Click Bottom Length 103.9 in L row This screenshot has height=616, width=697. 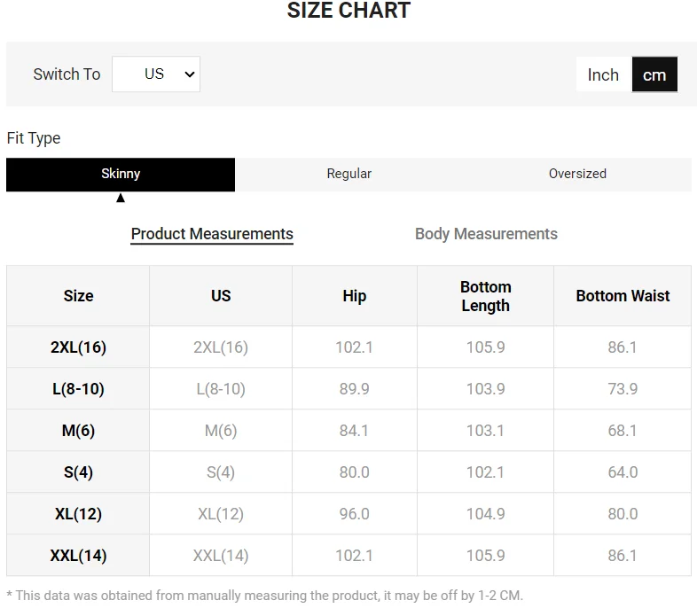(x=485, y=389)
